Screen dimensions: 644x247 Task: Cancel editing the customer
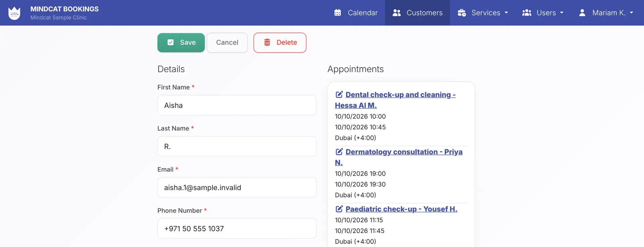pos(227,43)
